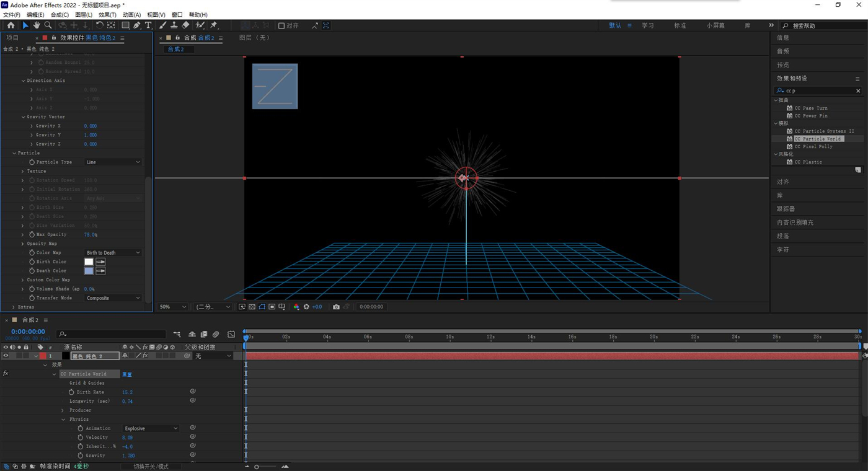Screen dimensions: 868x471
Task: Open Color Map dropdown Birth to Death
Action: pyautogui.click(x=113, y=253)
